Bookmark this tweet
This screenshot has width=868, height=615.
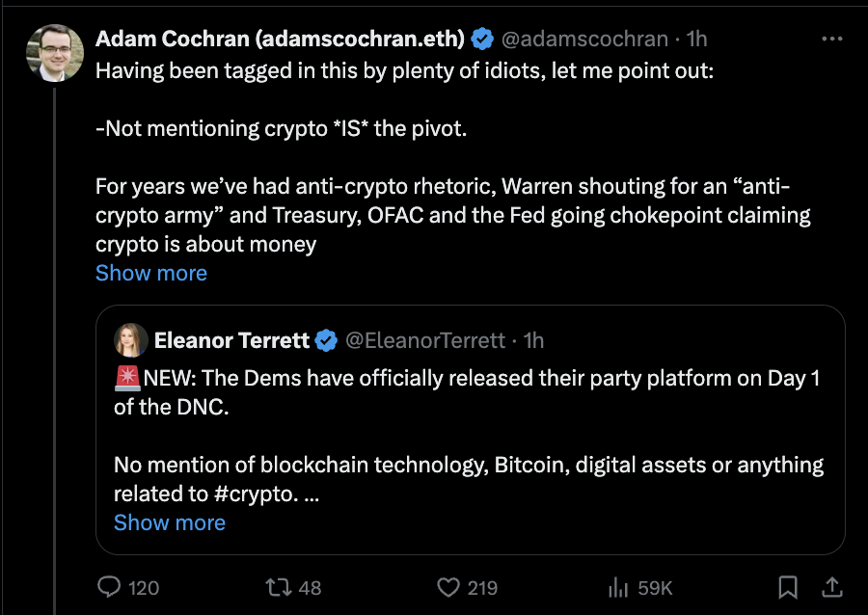pyautogui.click(x=788, y=587)
